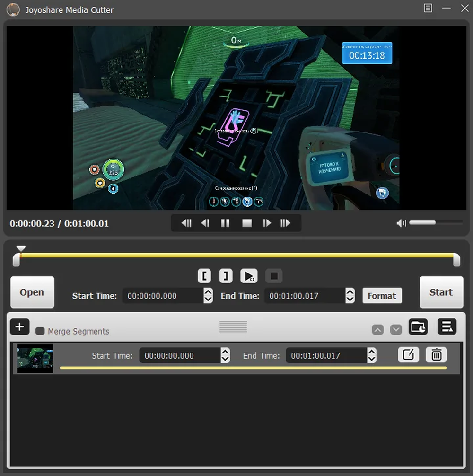Select the left trim handle on timeline
The image size is (473, 476).
(x=17, y=260)
